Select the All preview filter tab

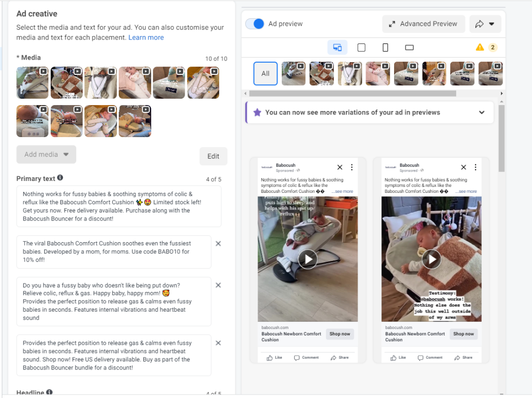(x=266, y=73)
